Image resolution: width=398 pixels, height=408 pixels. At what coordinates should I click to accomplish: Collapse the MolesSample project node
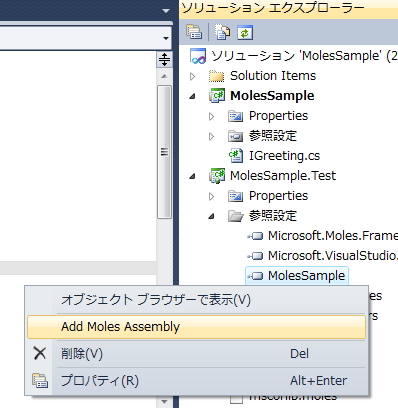coord(192,96)
